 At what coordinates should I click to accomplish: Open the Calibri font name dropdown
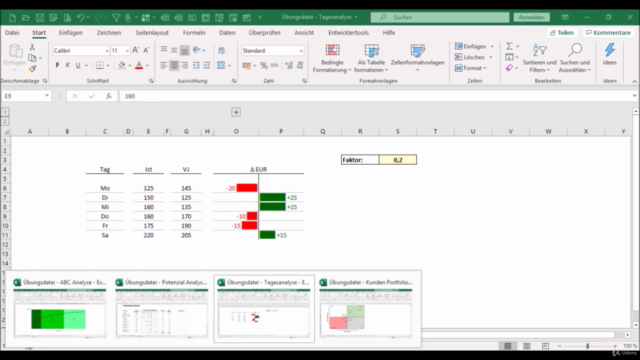107,51
